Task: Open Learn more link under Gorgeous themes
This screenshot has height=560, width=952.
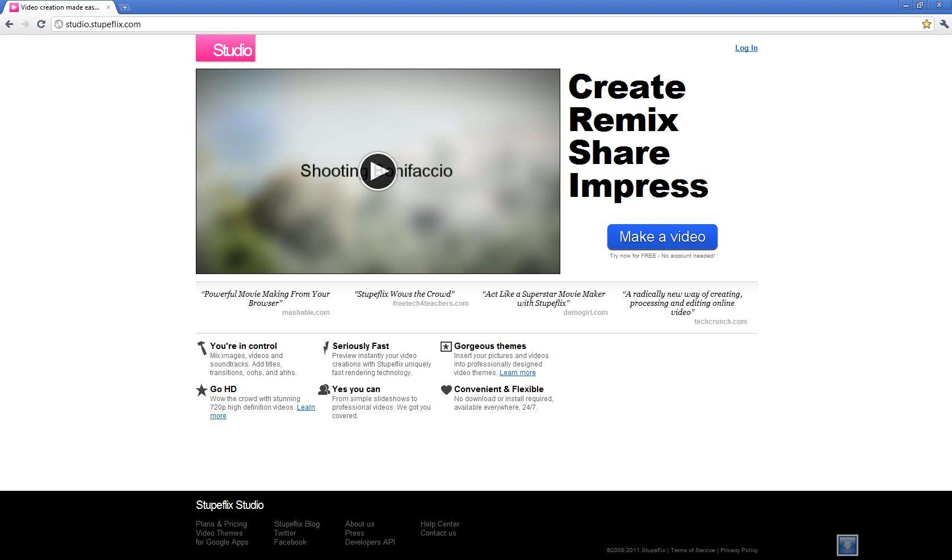Action: tap(517, 373)
